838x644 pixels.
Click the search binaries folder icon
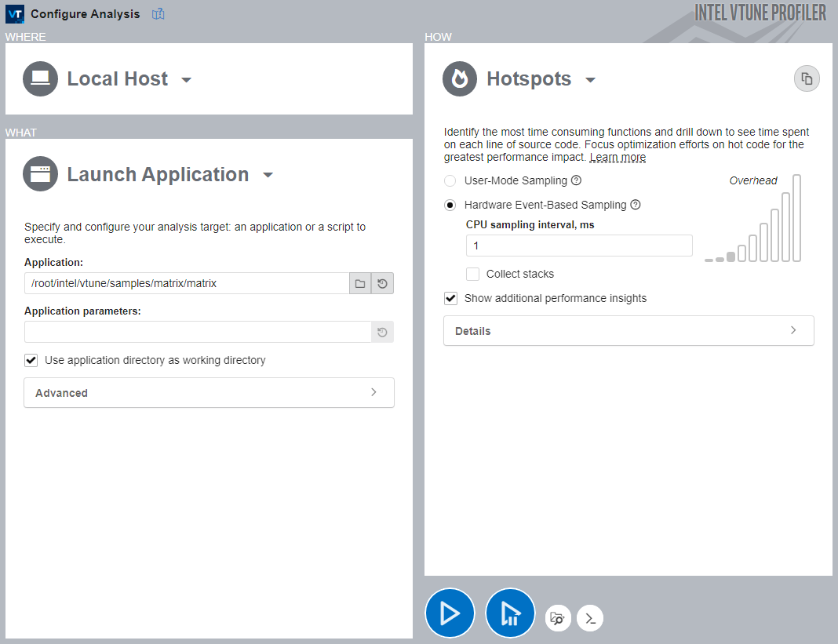(x=558, y=618)
